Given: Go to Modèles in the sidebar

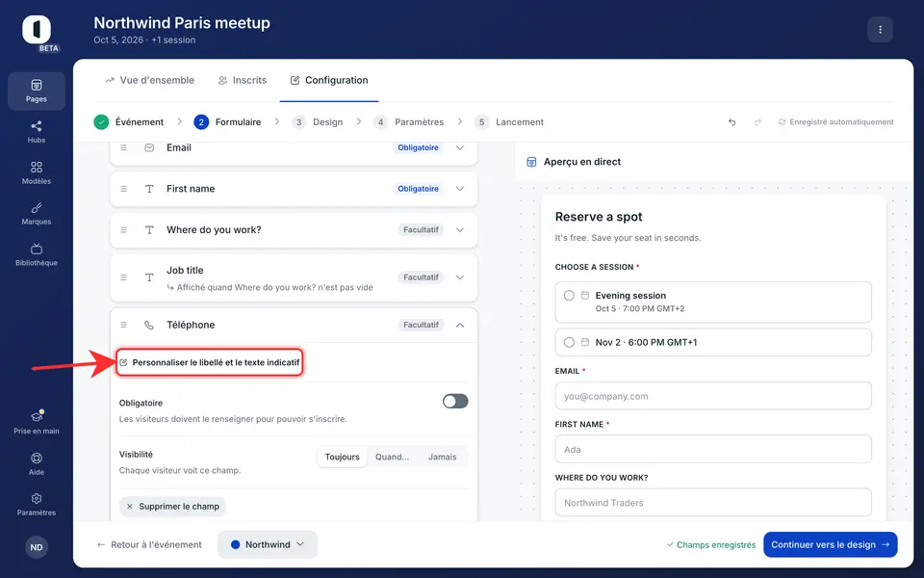Looking at the screenshot, I should 36,172.
